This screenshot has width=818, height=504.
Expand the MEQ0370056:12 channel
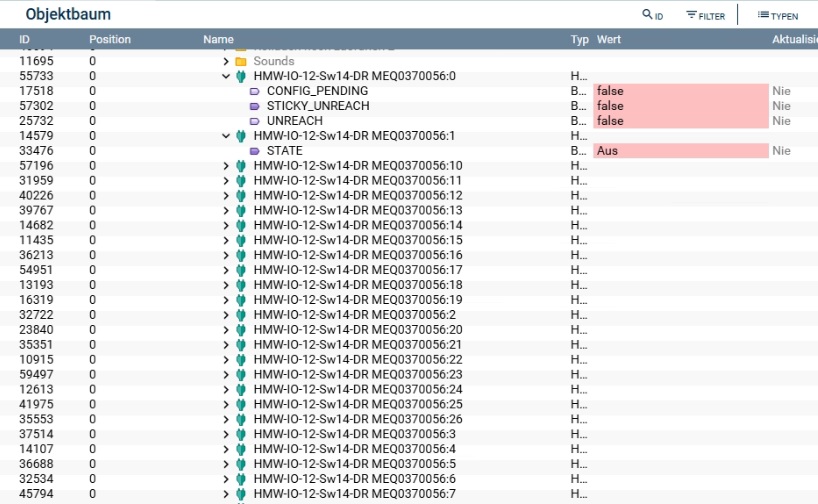coord(226,196)
